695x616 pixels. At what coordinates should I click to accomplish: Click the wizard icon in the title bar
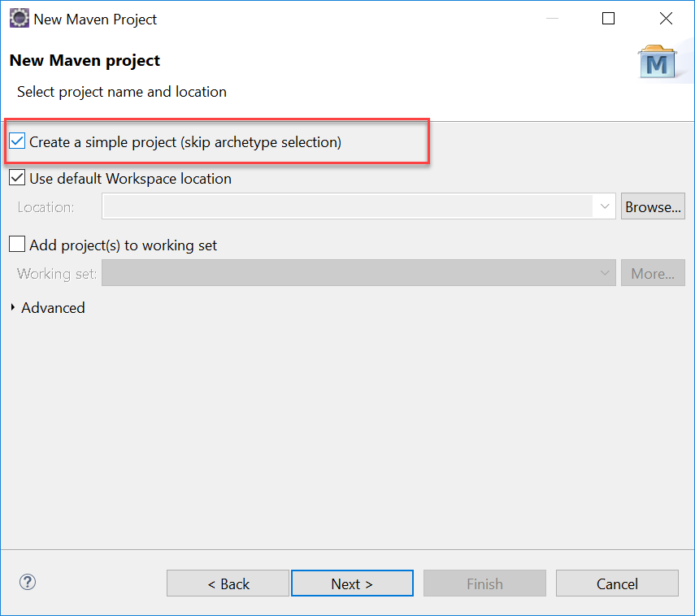coord(18,17)
